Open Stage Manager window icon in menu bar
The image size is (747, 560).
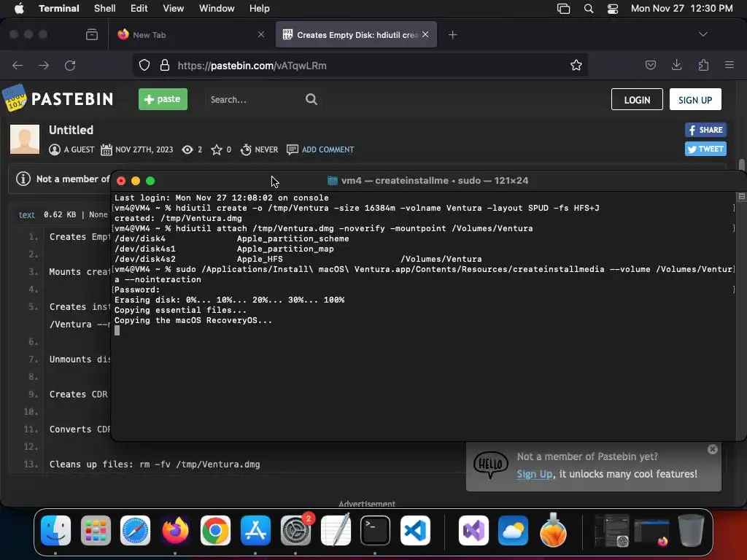pos(564,9)
